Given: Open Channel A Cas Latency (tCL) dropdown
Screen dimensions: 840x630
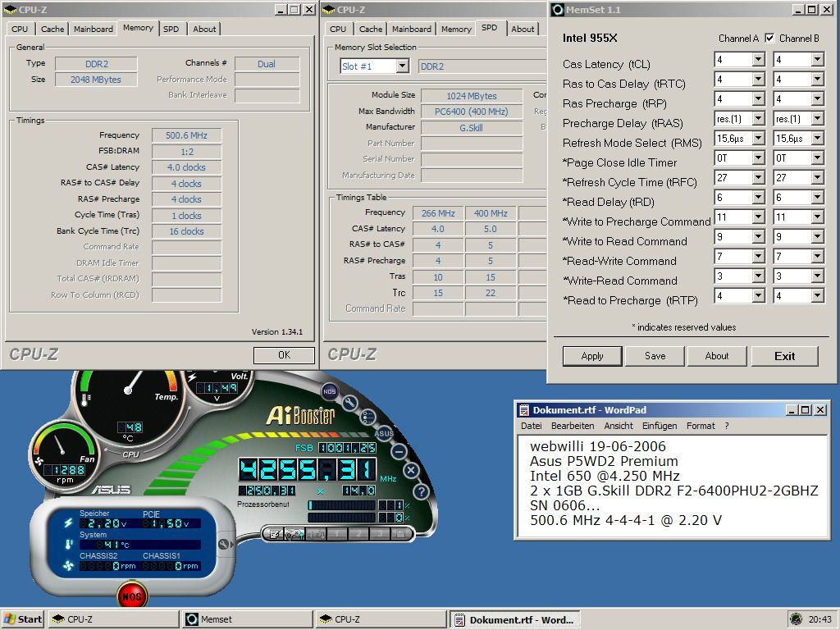Looking at the screenshot, I should point(758,59).
